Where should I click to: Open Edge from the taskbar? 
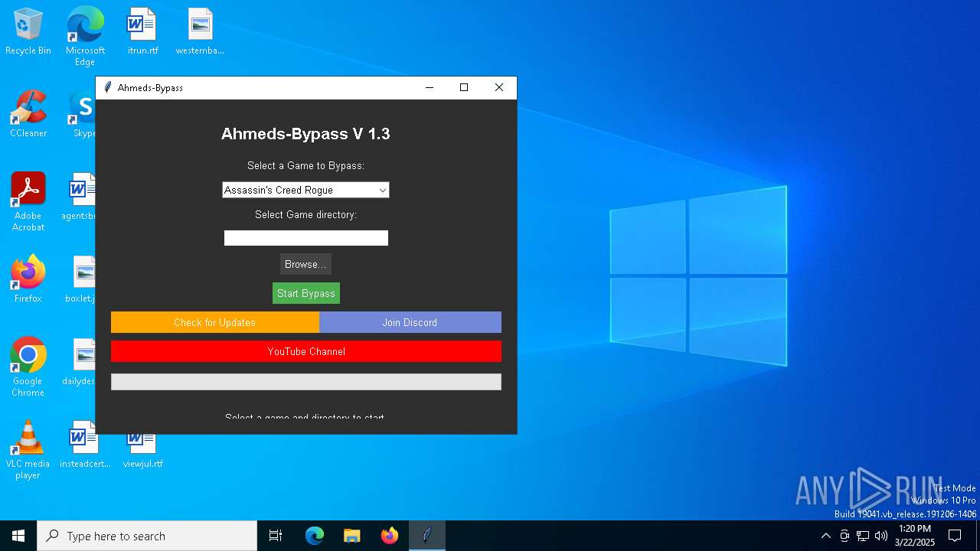[x=315, y=536]
